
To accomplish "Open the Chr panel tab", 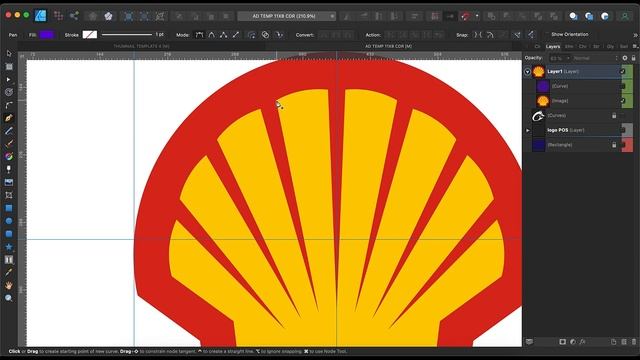I will pos(582,47).
